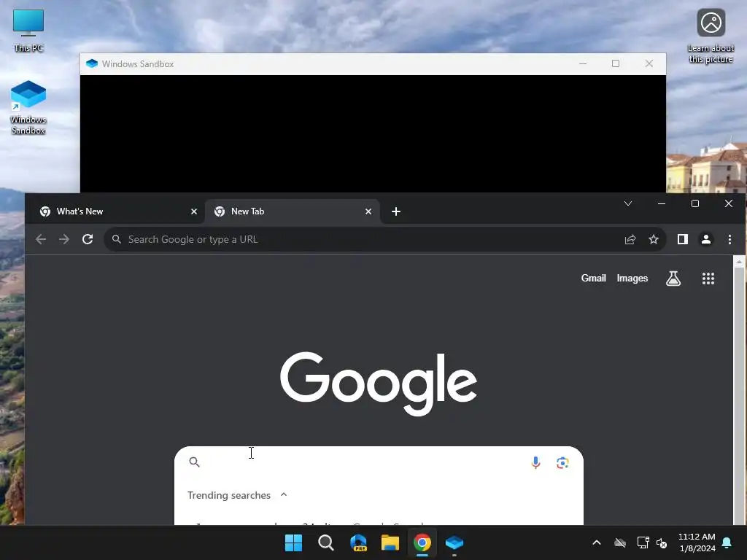Viewport: 747px width, 560px height.
Task: Toggle Chrome side panel
Action: point(683,239)
